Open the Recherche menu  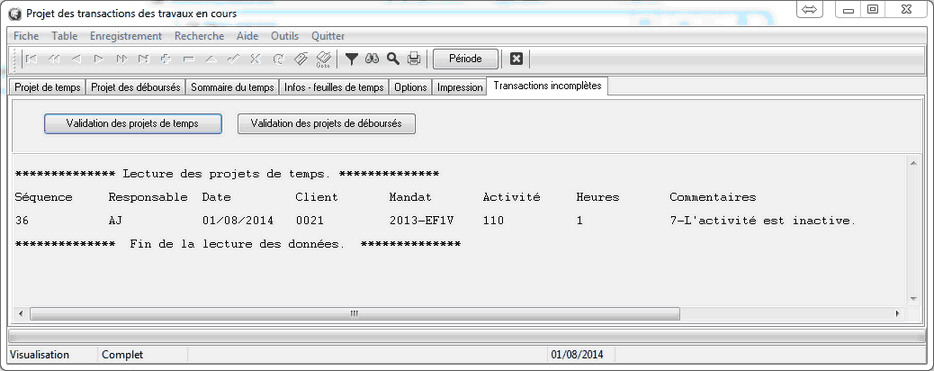199,36
